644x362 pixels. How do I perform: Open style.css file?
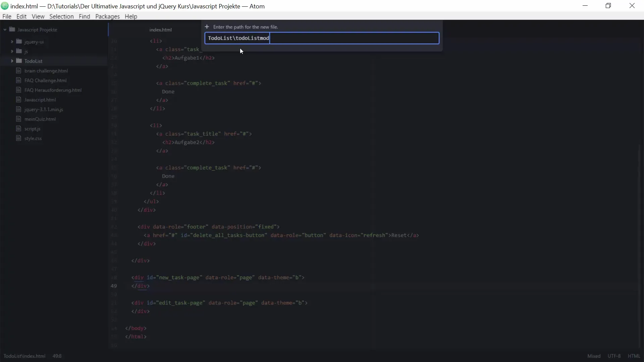point(33,138)
